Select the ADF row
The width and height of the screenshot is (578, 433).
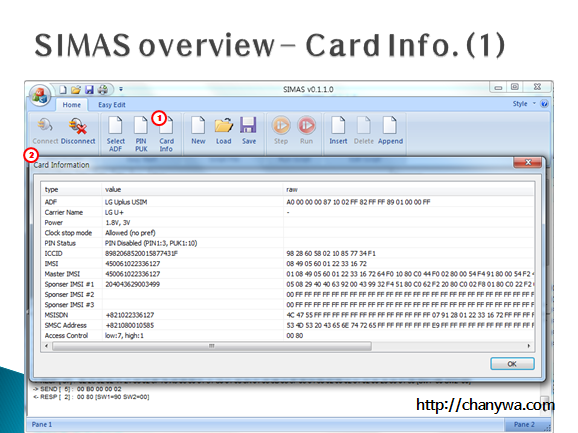pyautogui.click(x=288, y=202)
